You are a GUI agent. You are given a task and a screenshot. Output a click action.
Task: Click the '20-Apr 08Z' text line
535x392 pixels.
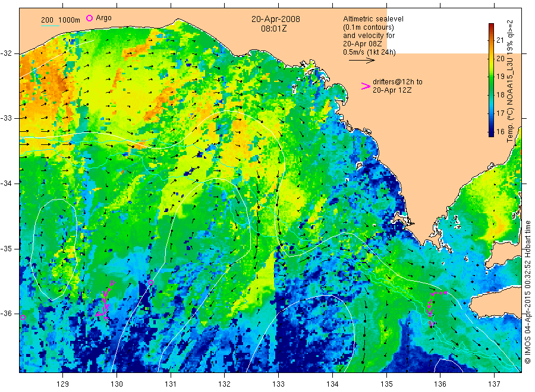[x=363, y=43]
